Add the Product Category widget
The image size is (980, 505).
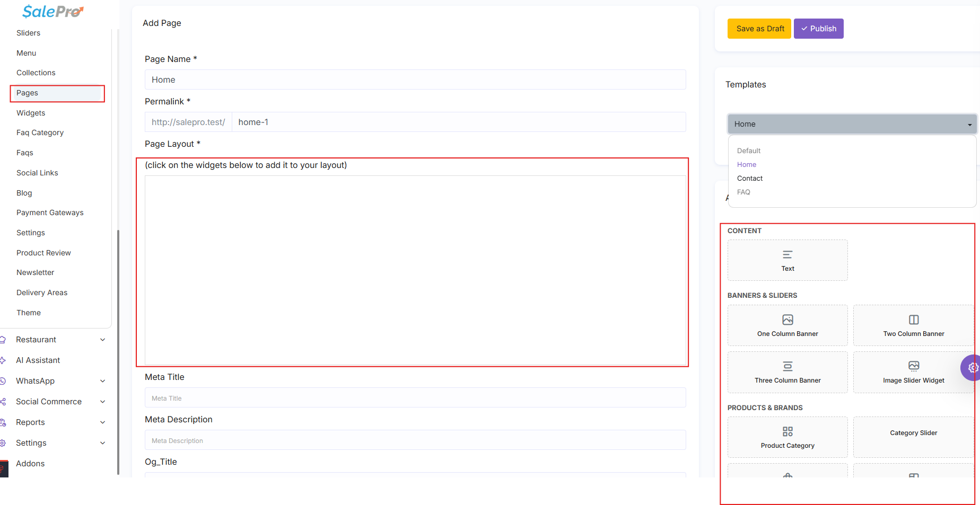pos(787,437)
